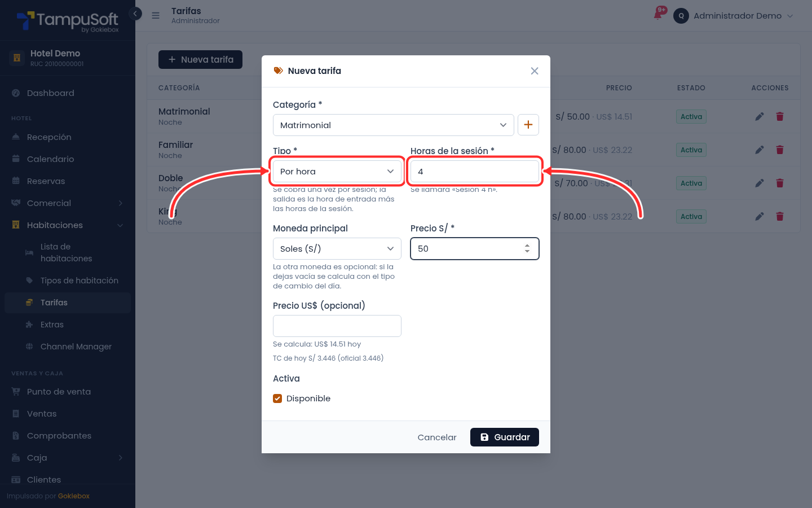Open the Tipo dropdown showing Por hora

click(x=337, y=171)
